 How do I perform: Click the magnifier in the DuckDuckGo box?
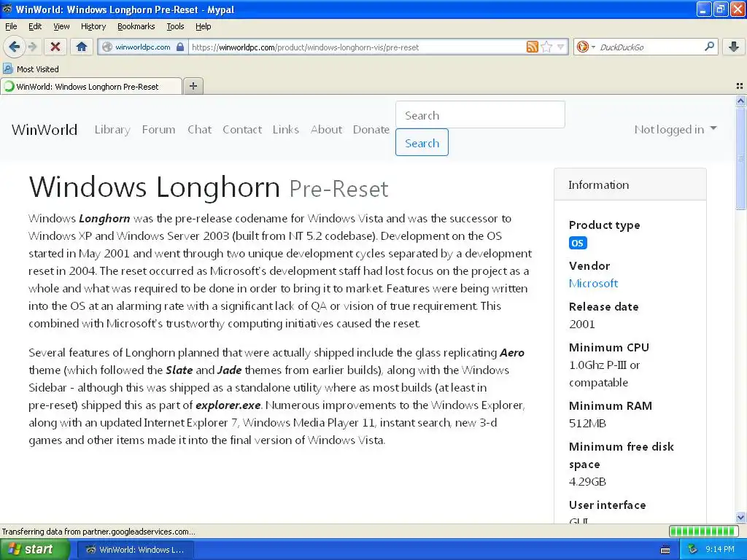[x=709, y=46]
